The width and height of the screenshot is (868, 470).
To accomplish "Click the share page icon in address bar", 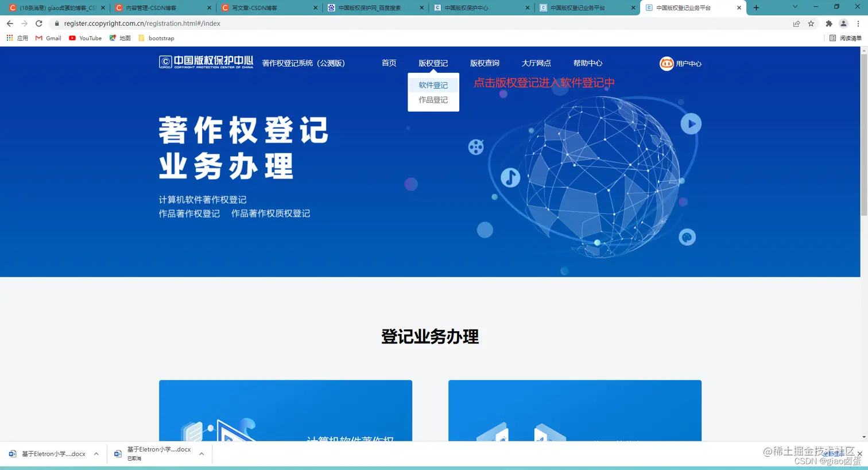I will pos(797,23).
